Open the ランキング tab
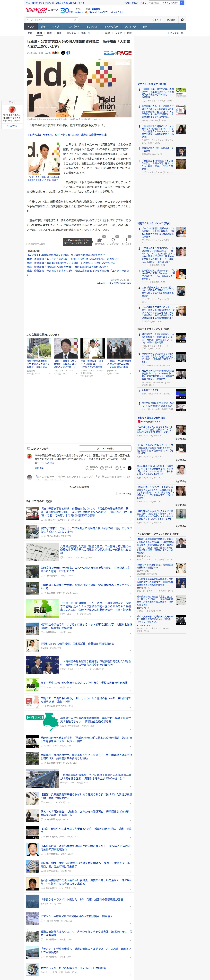Viewport: 210px width, 980px height. point(130,27)
